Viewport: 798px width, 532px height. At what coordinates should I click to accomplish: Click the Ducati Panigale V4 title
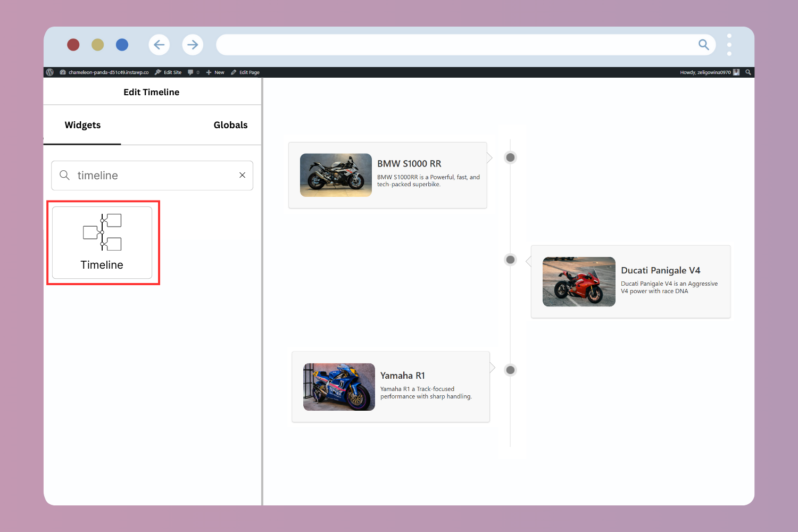click(661, 270)
